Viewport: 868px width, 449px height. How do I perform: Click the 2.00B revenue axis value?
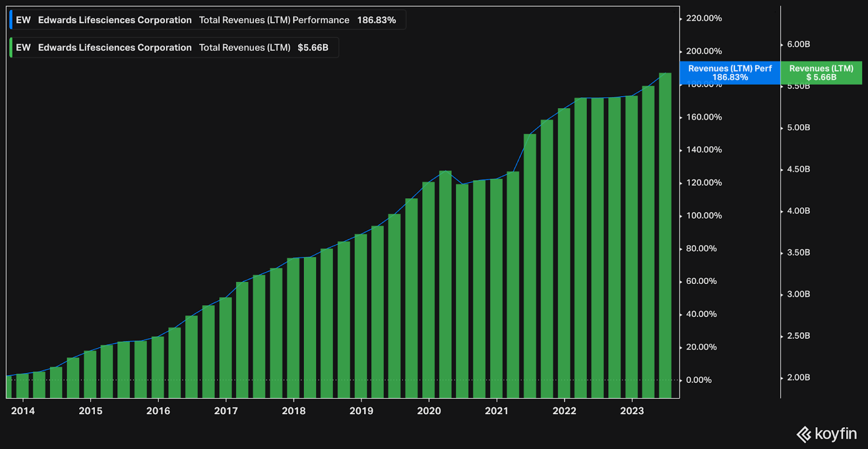(799, 377)
